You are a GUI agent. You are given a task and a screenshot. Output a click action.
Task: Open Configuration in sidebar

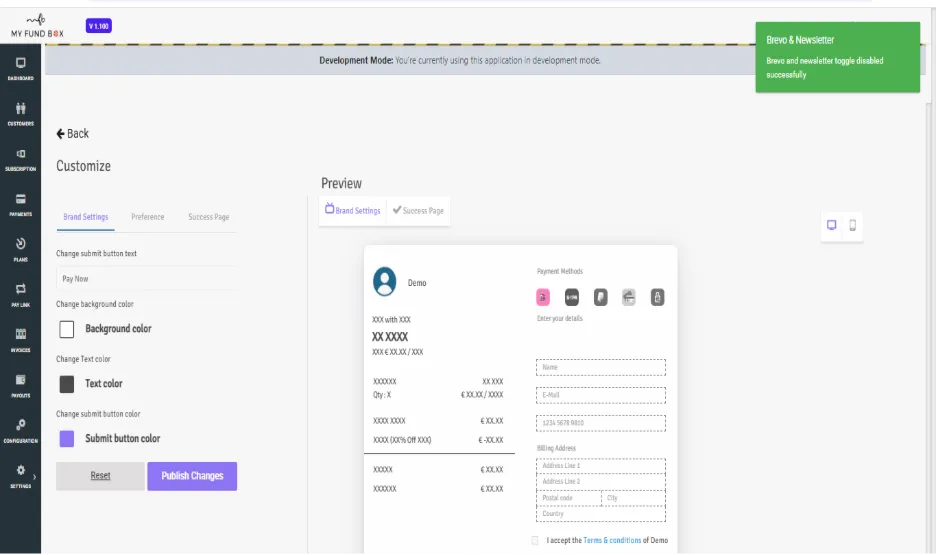coord(20,431)
